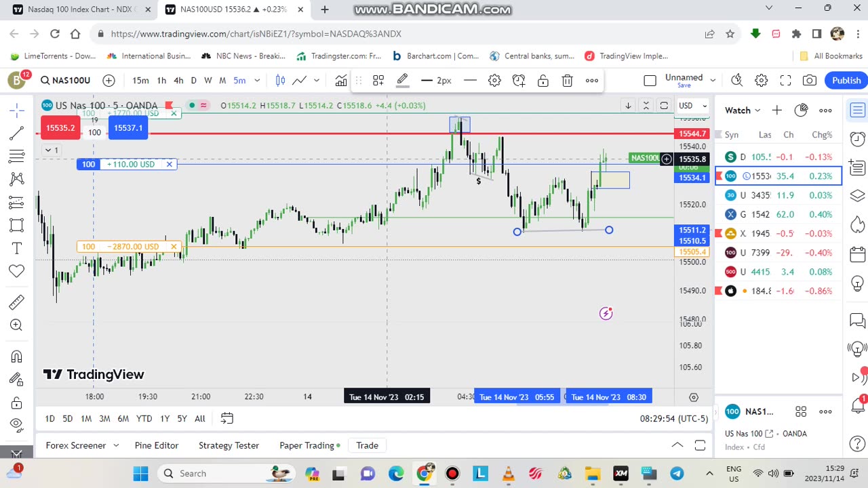Select the zoom in tool
868x488 pixels.
[x=17, y=325]
